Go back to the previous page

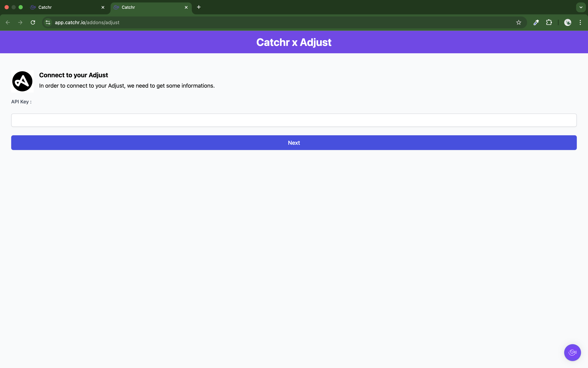[x=8, y=22]
